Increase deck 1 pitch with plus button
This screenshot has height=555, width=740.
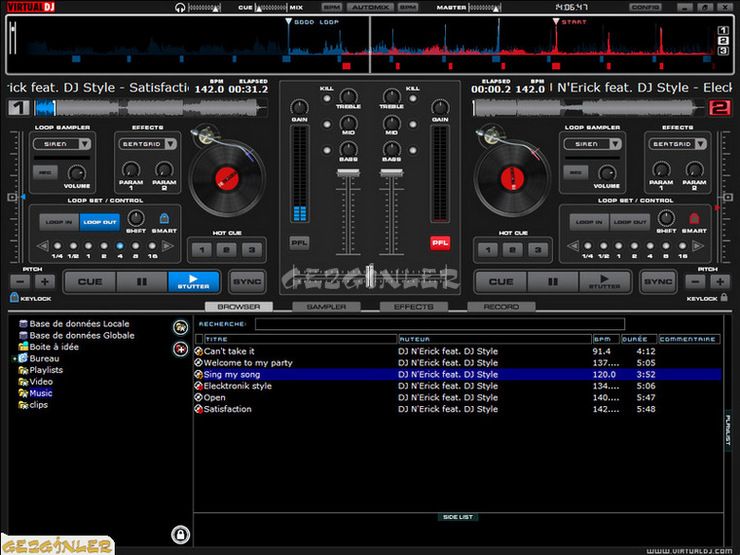[45, 282]
